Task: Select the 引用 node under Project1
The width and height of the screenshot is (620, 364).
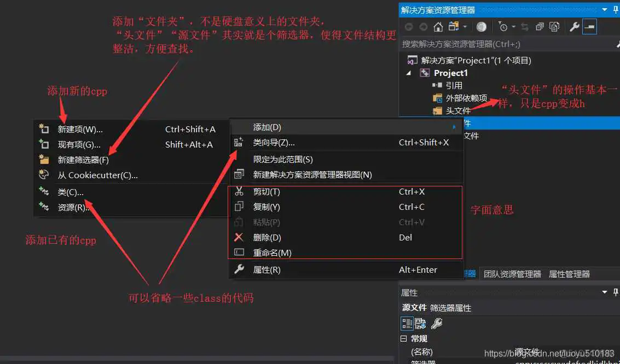Action: (x=454, y=85)
